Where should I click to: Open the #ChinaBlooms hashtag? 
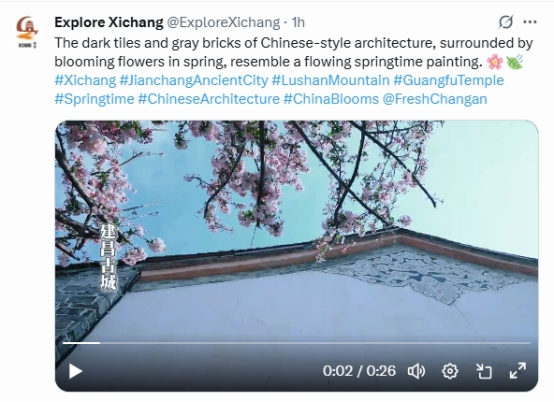tap(331, 99)
